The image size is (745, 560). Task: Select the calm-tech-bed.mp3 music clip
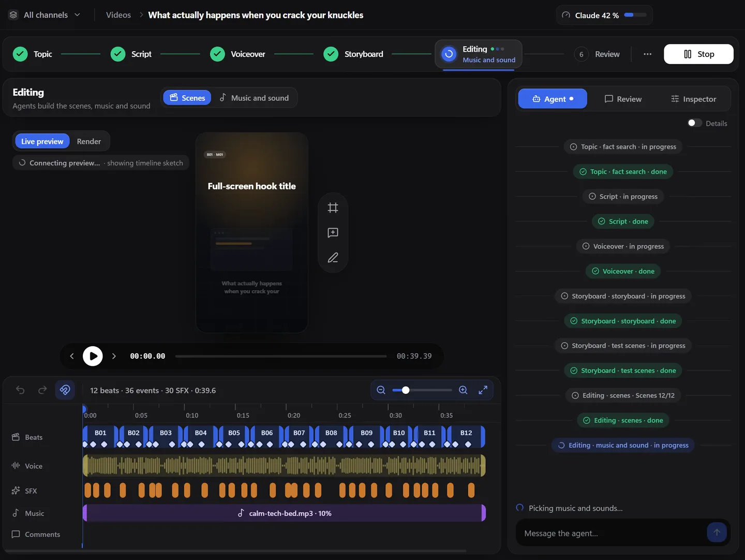pos(284,513)
